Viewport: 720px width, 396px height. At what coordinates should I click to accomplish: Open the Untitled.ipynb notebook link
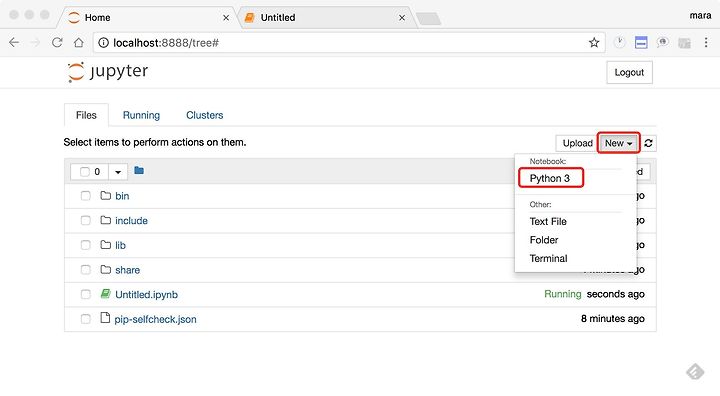click(146, 294)
